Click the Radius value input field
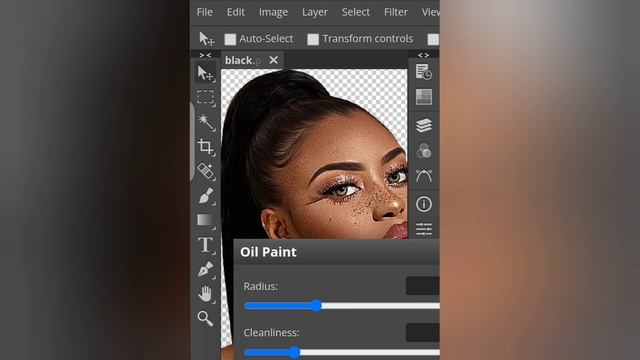640x360 pixels. click(422, 286)
